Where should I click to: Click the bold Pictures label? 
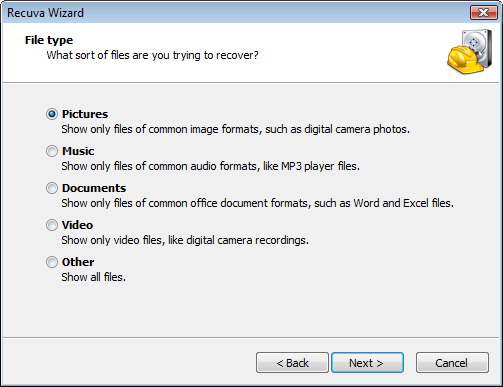point(85,114)
